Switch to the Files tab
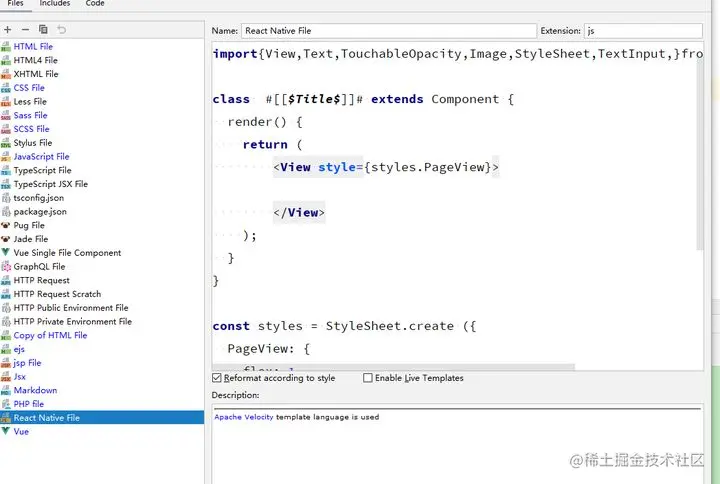 (15, 4)
